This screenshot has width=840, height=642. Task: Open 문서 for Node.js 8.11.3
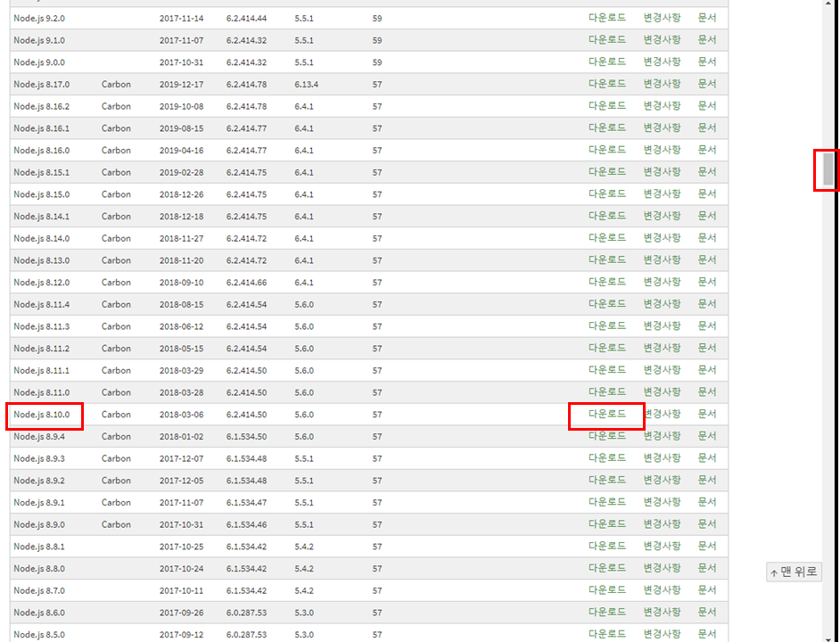[x=707, y=325]
